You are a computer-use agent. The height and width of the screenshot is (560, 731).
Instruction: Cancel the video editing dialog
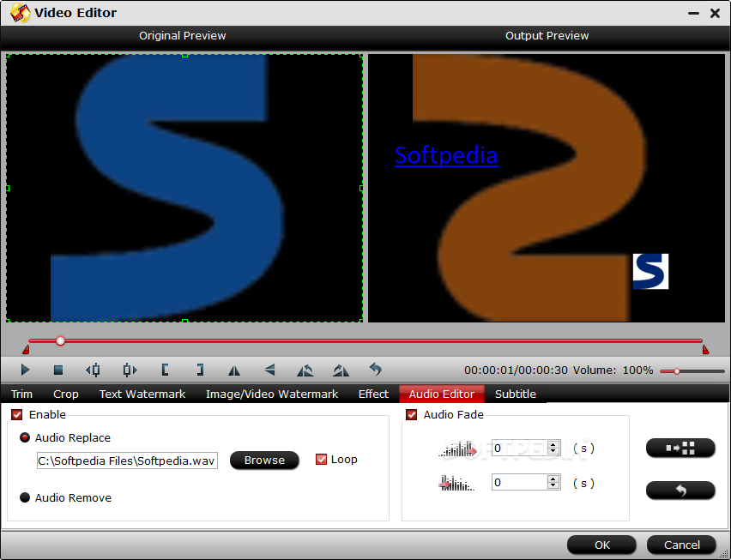point(681,545)
